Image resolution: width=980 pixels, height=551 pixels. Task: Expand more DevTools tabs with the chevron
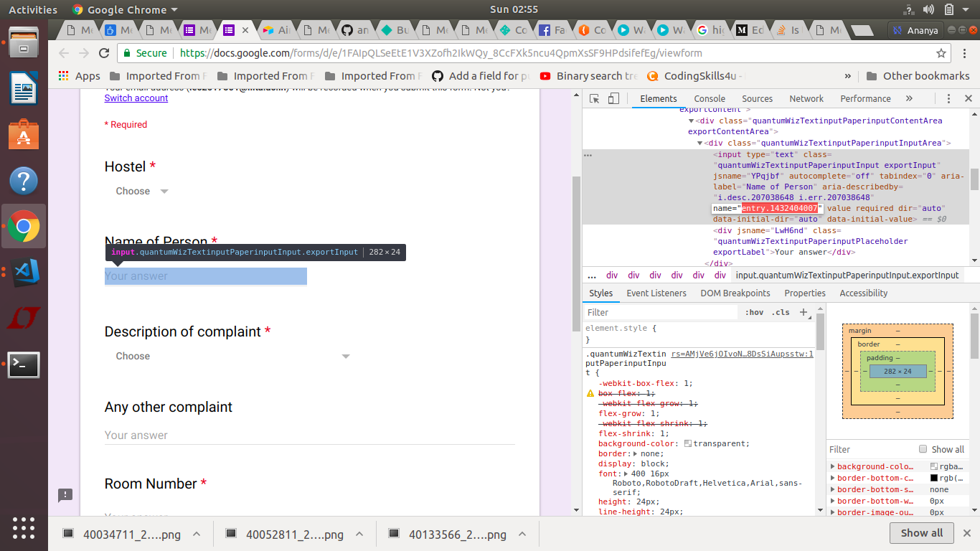click(909, 99)
